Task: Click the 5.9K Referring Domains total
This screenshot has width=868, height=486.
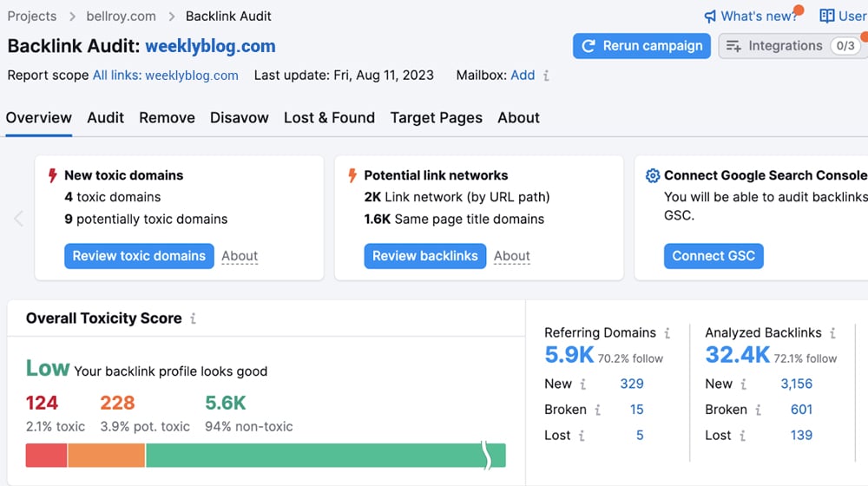Action: click(x=569, y=355)
